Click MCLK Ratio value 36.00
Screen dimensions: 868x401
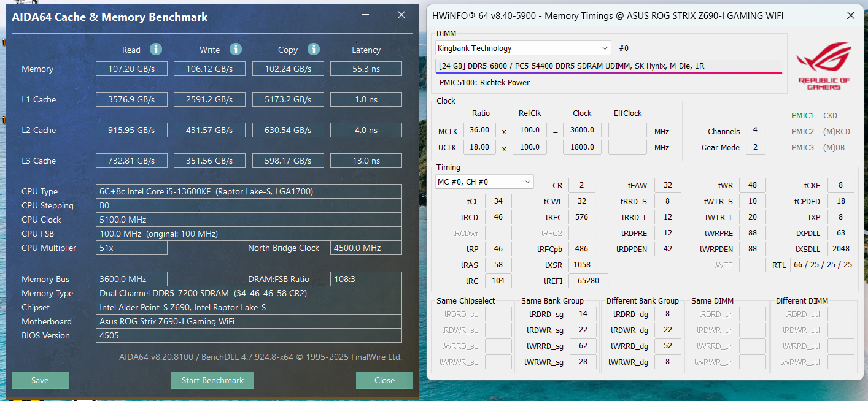coord(480,130)
